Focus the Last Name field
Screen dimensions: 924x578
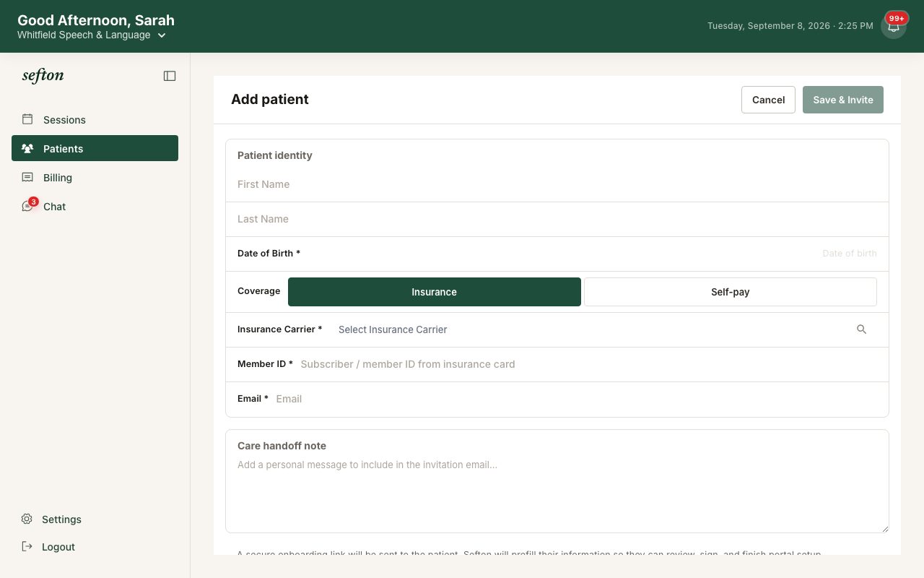click(x=557, y=219)
